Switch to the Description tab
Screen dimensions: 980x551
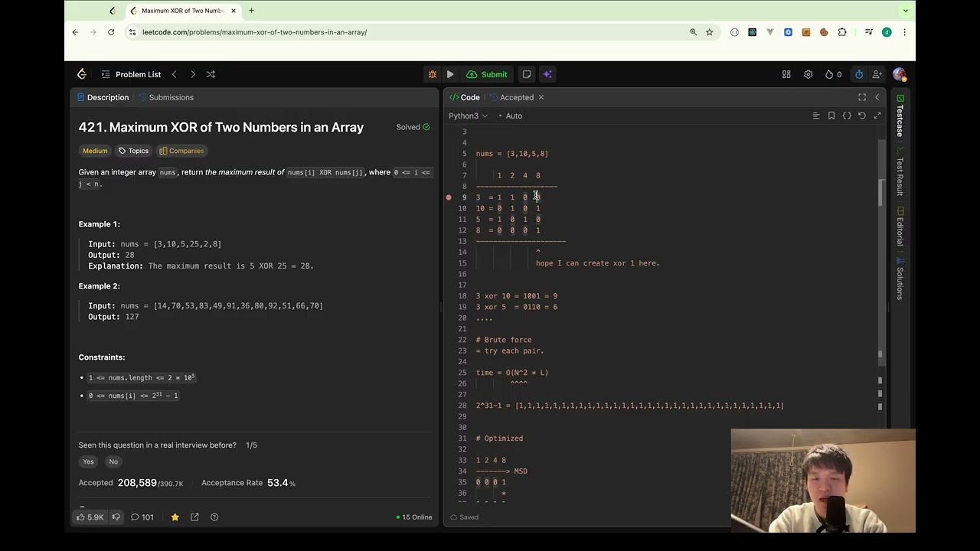click(x=103, y=97)
